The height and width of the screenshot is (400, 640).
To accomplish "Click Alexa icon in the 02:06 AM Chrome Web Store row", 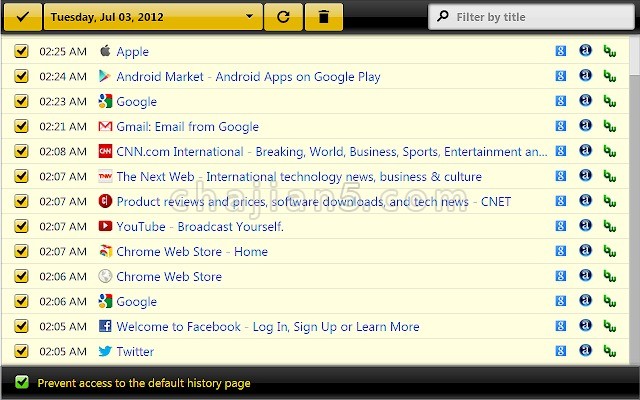I will (x=585, y=276).
